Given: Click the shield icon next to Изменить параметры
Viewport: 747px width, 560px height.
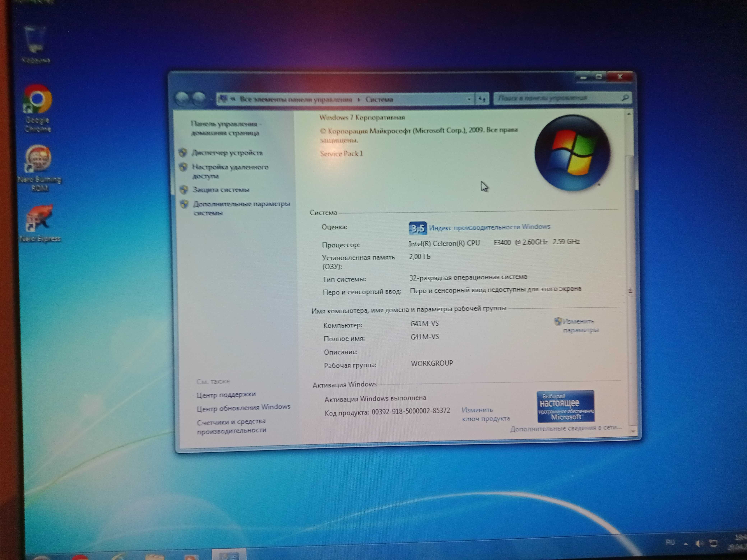Looking at the screenshot, I should pos(558,321).
